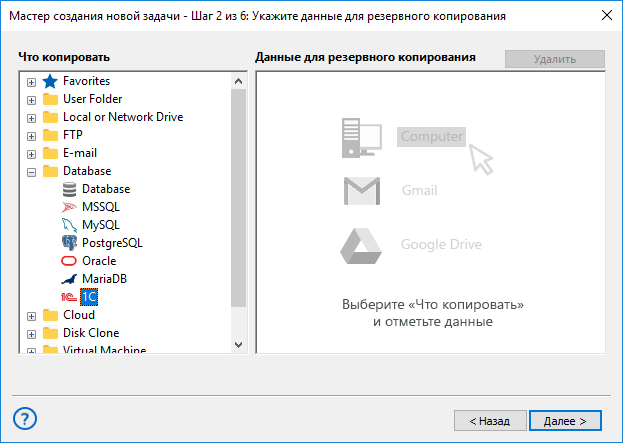Collapse the Database tree node
Screen dimensions: 623x443
[x=31, y=172]
